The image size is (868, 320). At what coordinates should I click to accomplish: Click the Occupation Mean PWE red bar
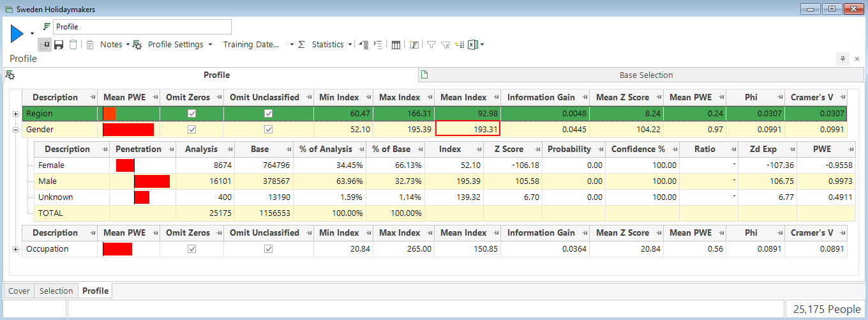[x=117, y=249]
